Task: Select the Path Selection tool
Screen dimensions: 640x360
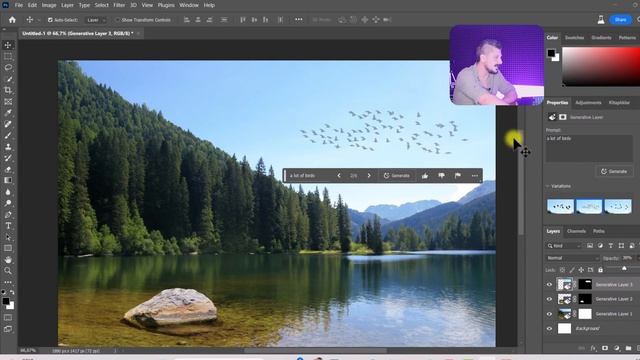Action: coord(8,237)
